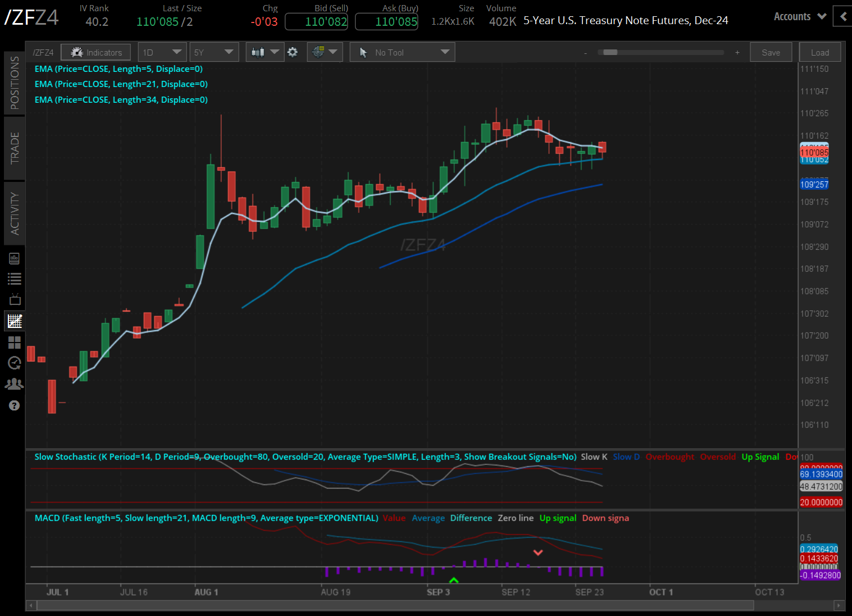Switch to the POSITIONS side tab
Viewport: 852px width, 616px height.
pyautogui.click(x=15, y=83)
